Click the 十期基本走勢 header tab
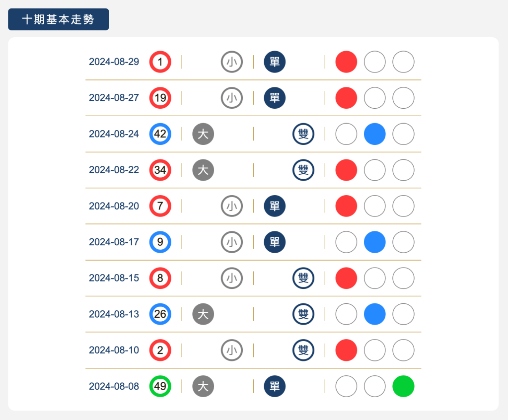Image resolution: width=508 pixels, height=420 pixels. [58, 19]
